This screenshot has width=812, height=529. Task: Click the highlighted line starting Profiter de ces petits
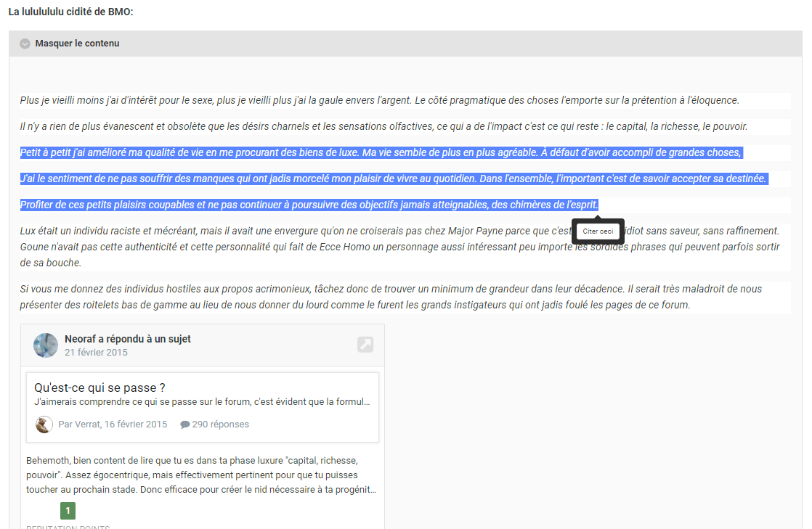[x=309, y=205]
